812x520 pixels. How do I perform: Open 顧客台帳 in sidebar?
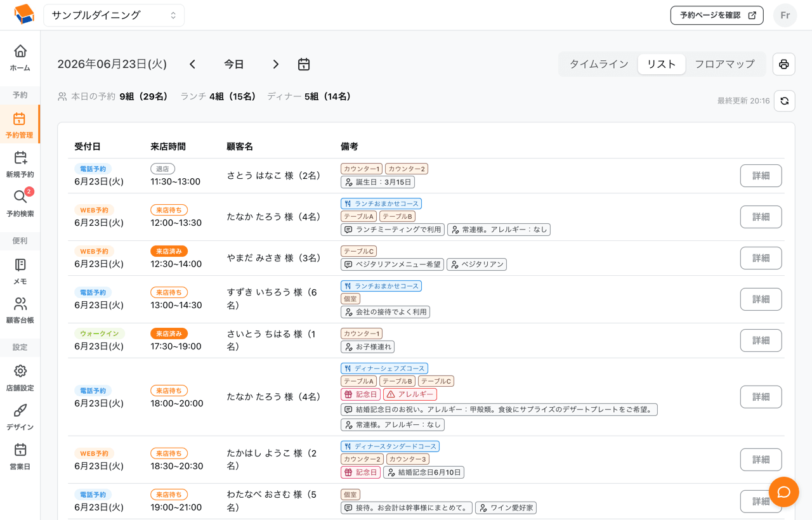pos(20,310)
